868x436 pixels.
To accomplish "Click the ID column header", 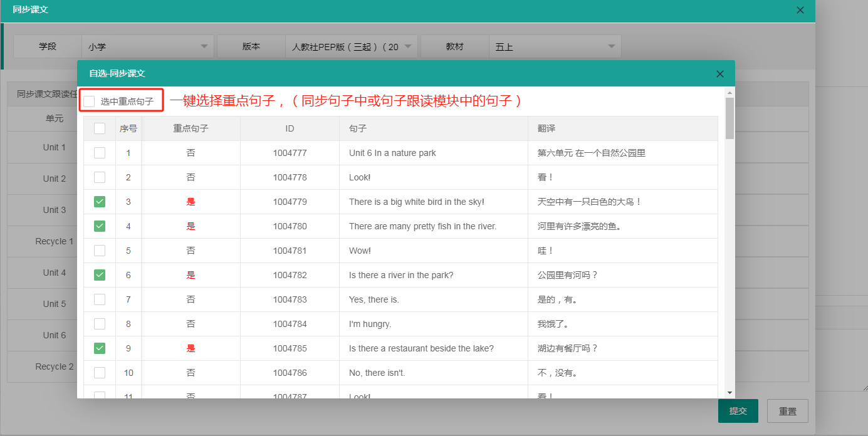I will coord(290,128).
